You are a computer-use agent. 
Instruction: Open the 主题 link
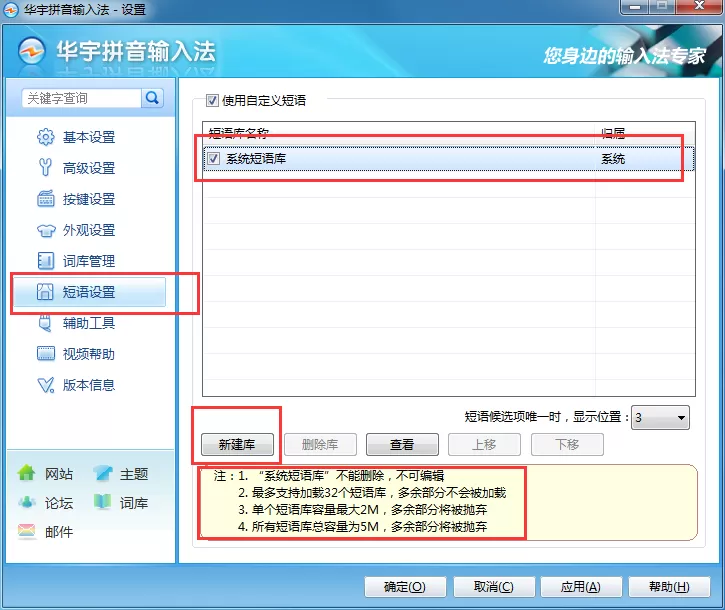point(134,474)
